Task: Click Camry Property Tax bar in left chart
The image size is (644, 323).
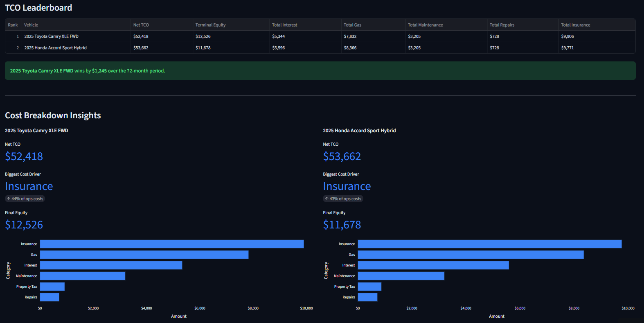Action: (x=52, y=287)
